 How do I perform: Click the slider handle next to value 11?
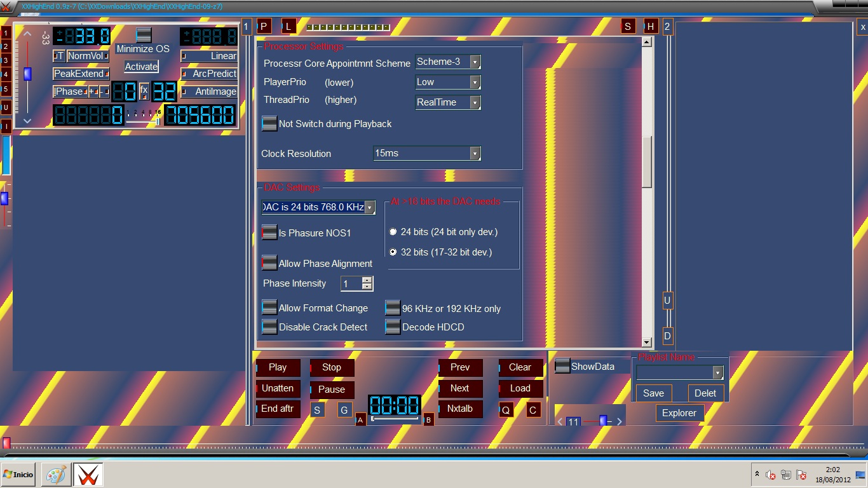(x=603, y=420)
